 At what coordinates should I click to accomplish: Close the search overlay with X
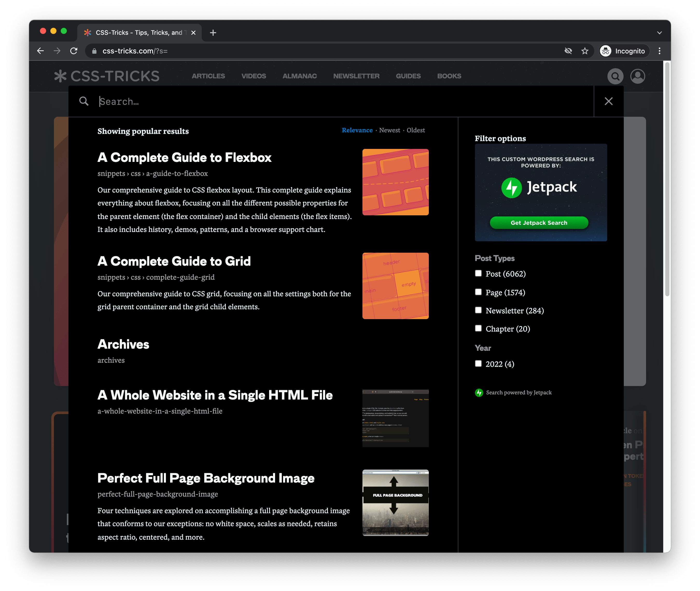pos(608,101)
